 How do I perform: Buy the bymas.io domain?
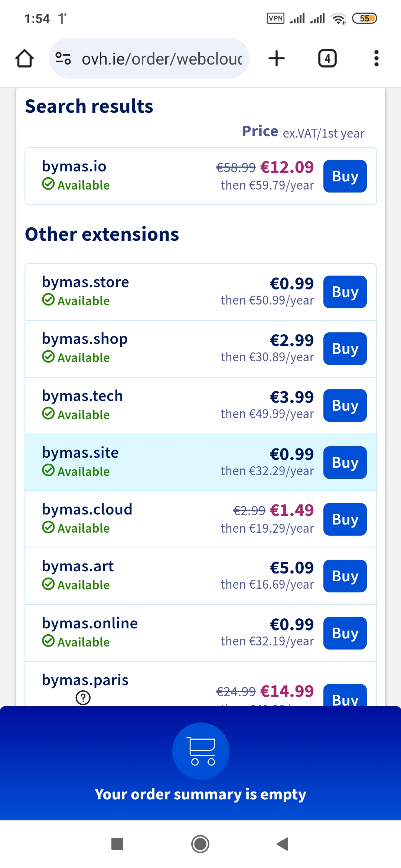pos(345,176)
